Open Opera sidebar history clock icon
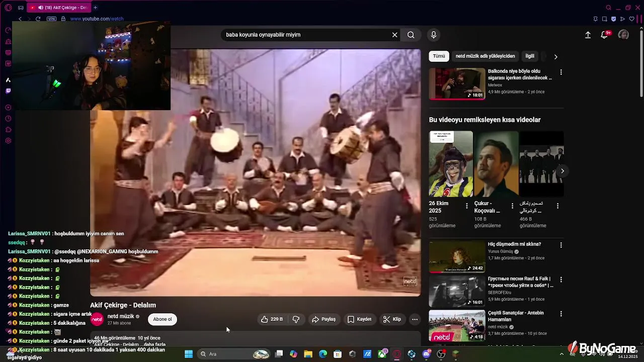The image size is (644, 362). 8,119
